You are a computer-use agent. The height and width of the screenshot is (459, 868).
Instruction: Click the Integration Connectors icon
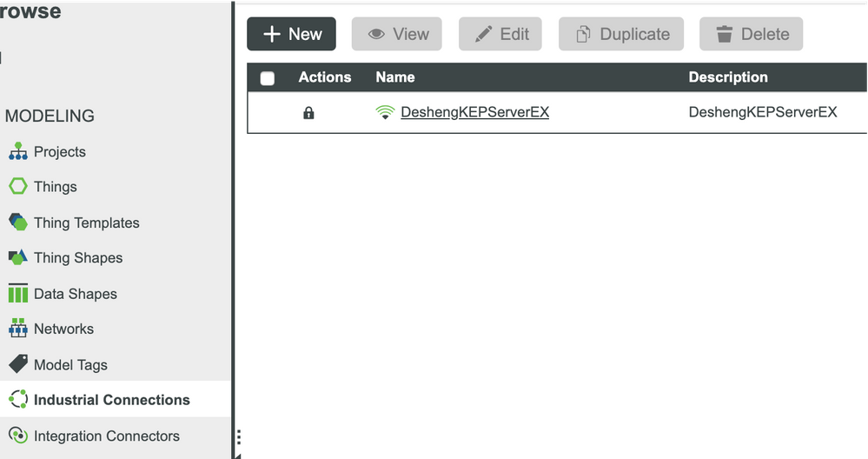[x=17, y=436]
